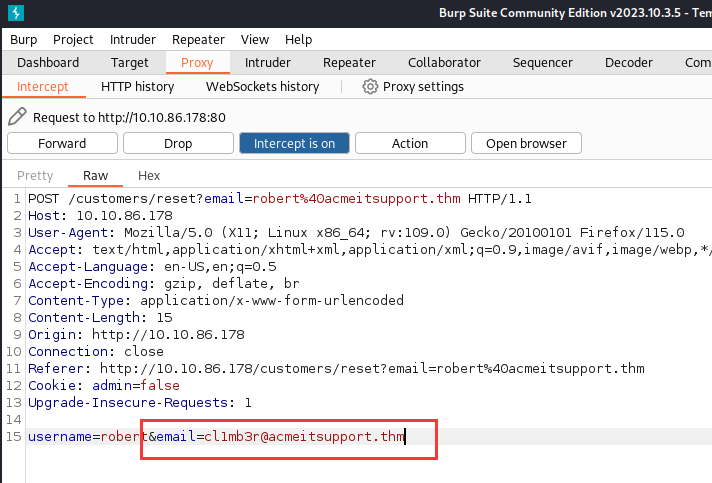Screen dimensions: 712x483
Task: Go to the Repeater tool tab
Action: [x=349, y=62]
